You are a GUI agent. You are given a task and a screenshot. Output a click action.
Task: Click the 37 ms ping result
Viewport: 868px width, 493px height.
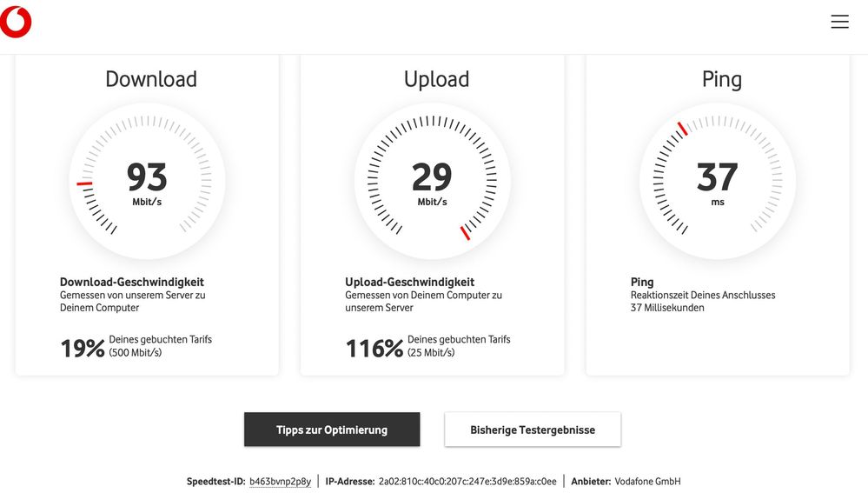(x=718, y=183)
